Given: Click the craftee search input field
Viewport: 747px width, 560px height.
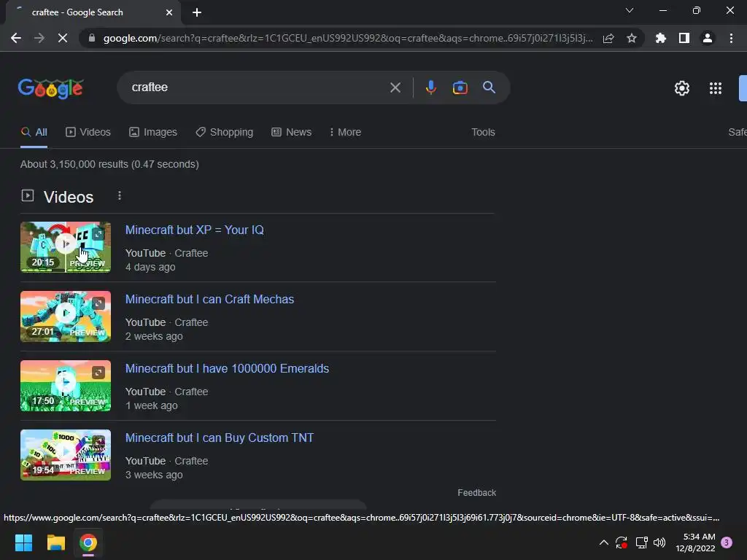Looking at the screenshot, I should click(x=258, y=87).
